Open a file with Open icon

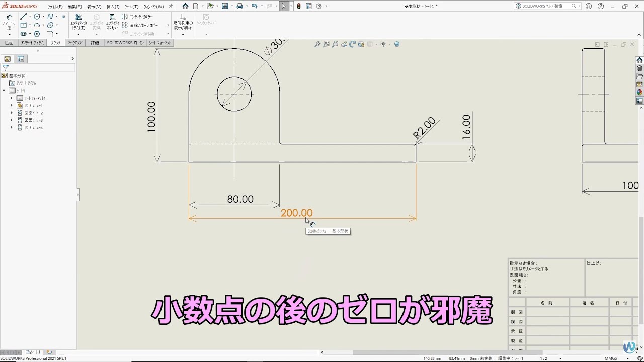pos(209,6)
